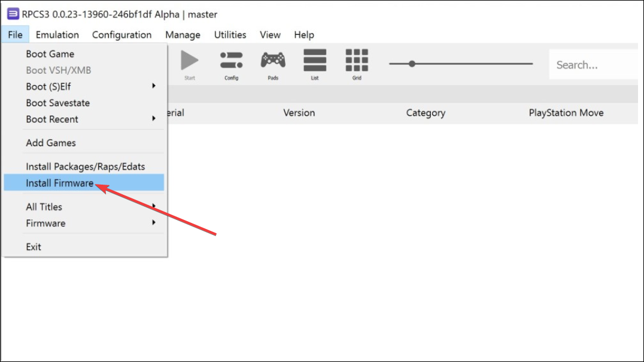The width and height of the screenshot is (644, 362).
Task: Sort by the Category column header
Action: click(426, 113)
